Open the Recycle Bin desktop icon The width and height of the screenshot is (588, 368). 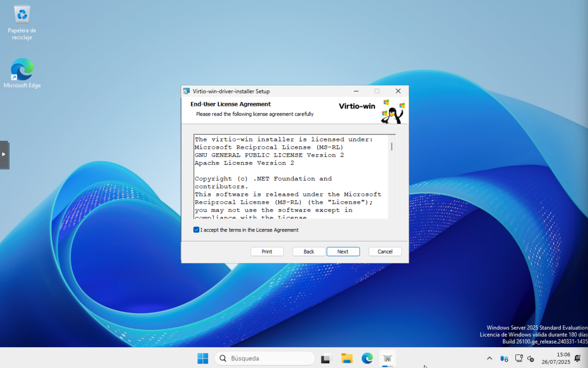tap(22, 15)
